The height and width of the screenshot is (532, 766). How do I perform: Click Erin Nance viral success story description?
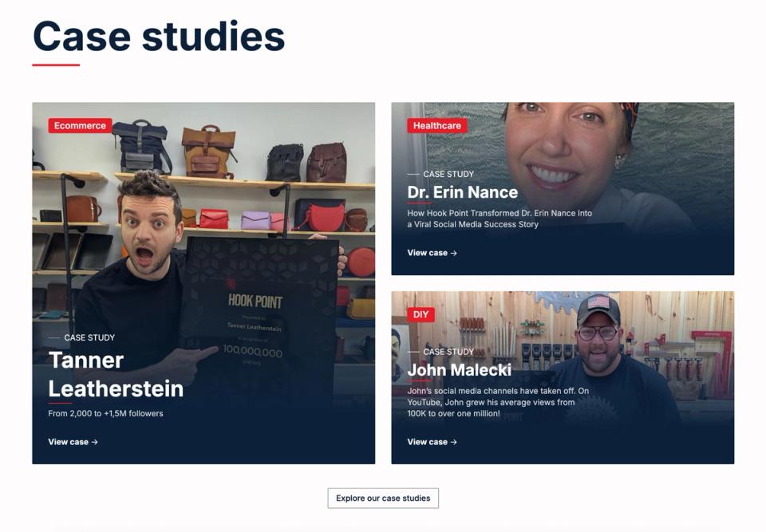499,219
